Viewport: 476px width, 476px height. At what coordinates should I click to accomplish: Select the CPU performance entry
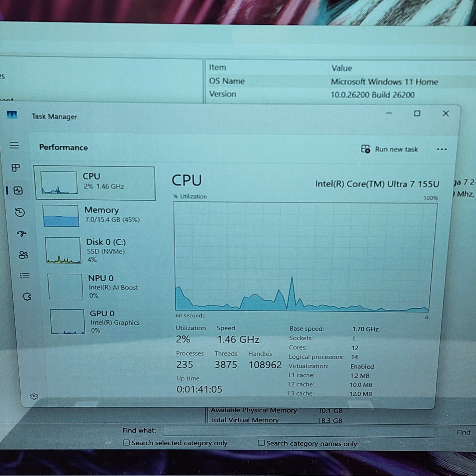point(95,183)
